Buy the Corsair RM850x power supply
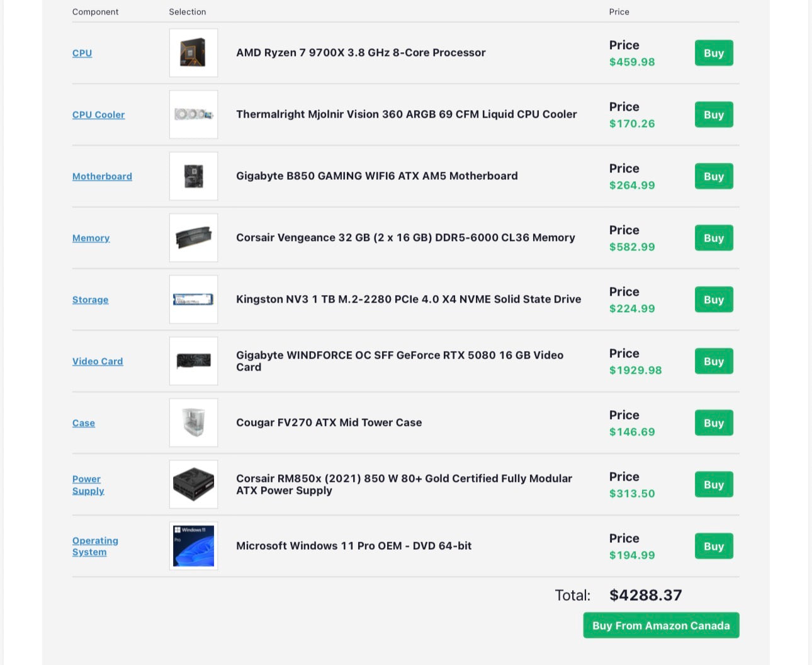This screenshot has width=812, height=665. [713, 484]
